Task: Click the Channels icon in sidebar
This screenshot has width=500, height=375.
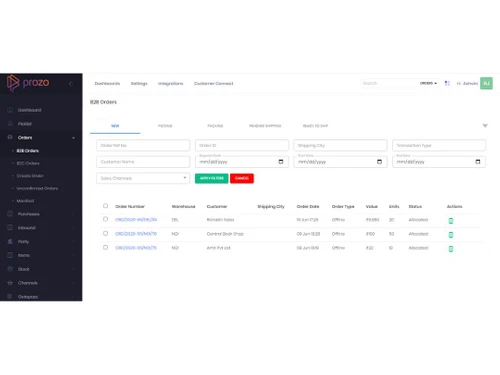Action: [x=10, y=283]
